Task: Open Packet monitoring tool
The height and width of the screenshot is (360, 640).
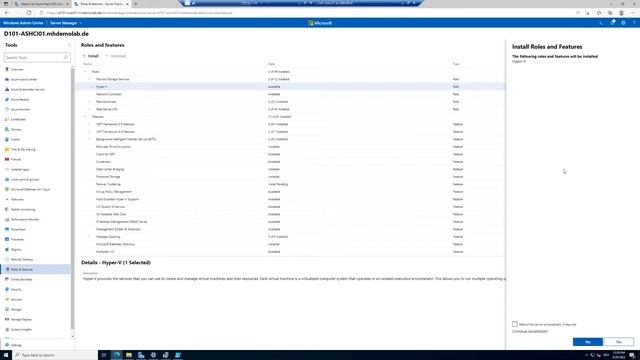Action: pos(23,209)
